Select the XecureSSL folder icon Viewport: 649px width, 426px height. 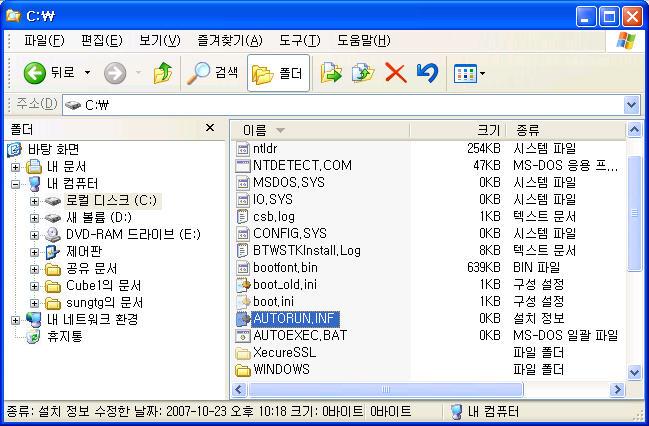pyautogui.click(x=243, y=353)
